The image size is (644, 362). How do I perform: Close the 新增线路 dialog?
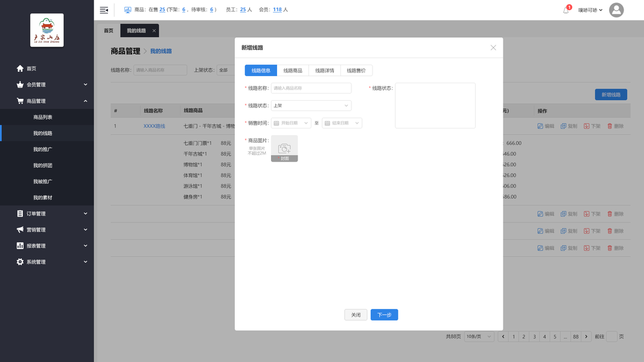tap(493, 48)
